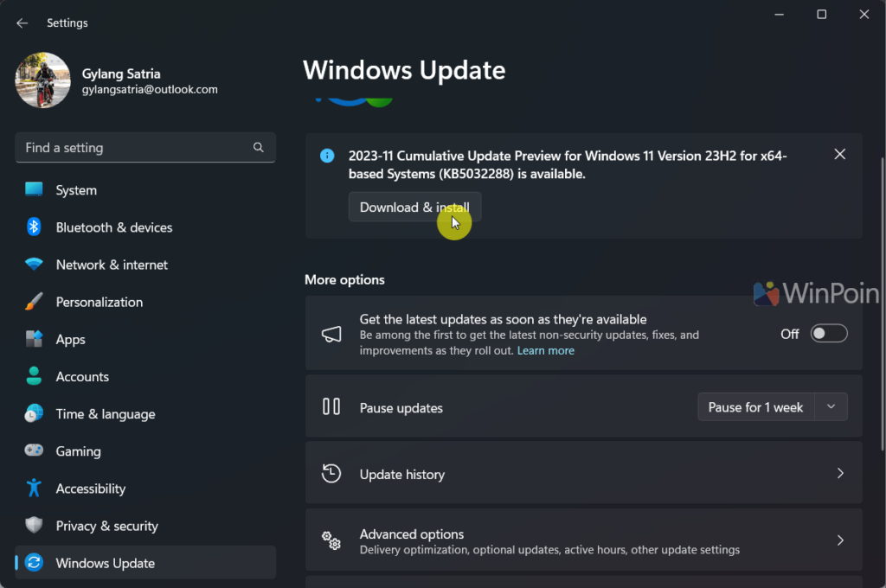
Task: Expand the Pause updates duration dropdown arrow
Action: click(831, 407)
